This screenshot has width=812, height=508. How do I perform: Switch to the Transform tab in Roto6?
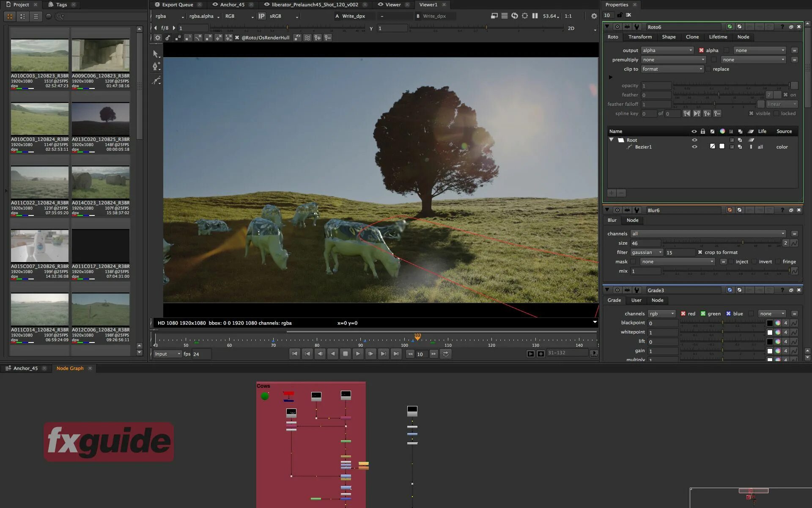pos(640,37)
